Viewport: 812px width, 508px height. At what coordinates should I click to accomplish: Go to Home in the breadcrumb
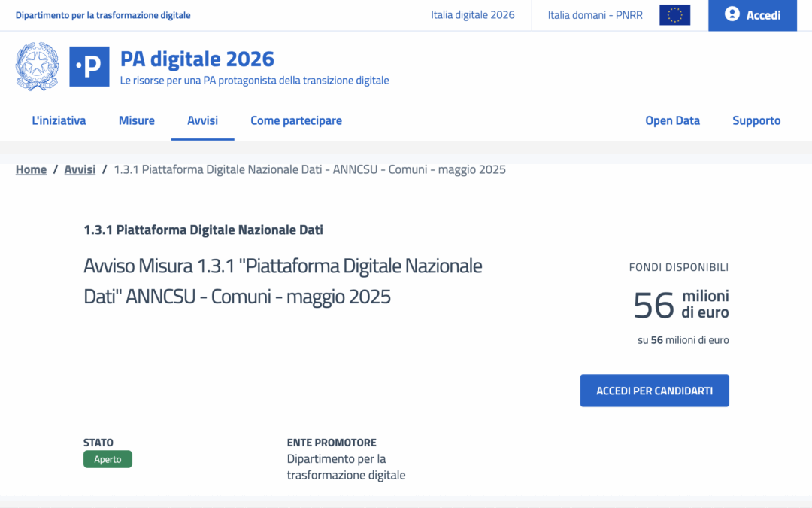pyautogui.click(x=31, y=169)
